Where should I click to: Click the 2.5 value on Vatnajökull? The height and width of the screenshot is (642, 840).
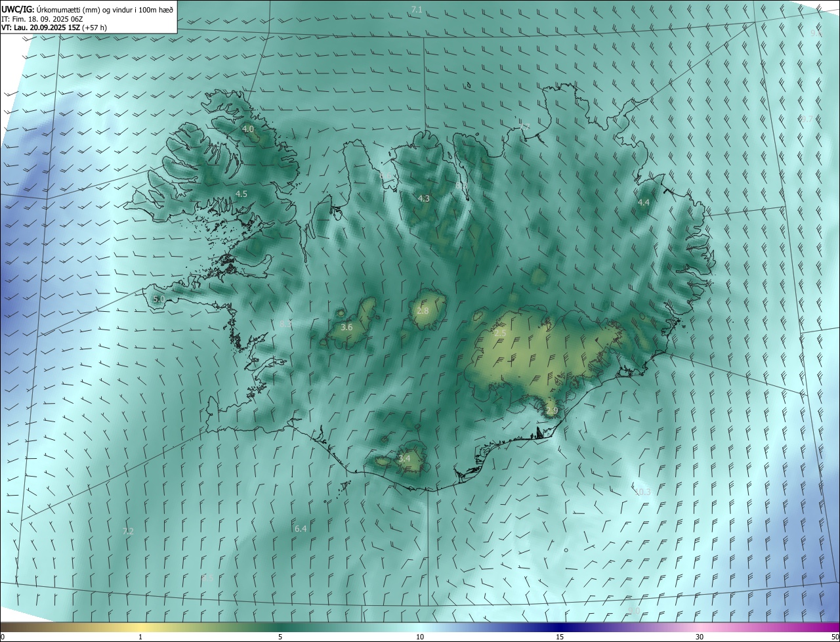coord(500,333)
